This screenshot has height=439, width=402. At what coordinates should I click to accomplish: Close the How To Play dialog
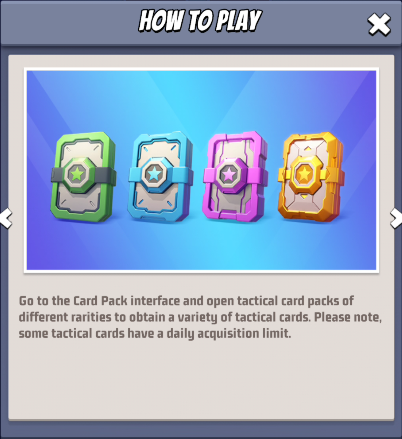379,25
